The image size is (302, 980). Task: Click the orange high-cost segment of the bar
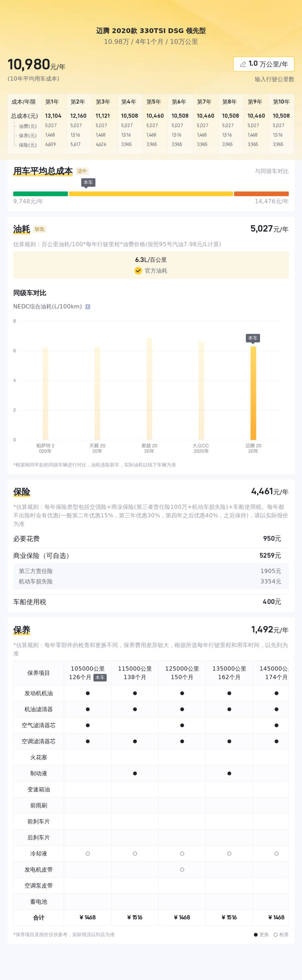pos(261,194)
